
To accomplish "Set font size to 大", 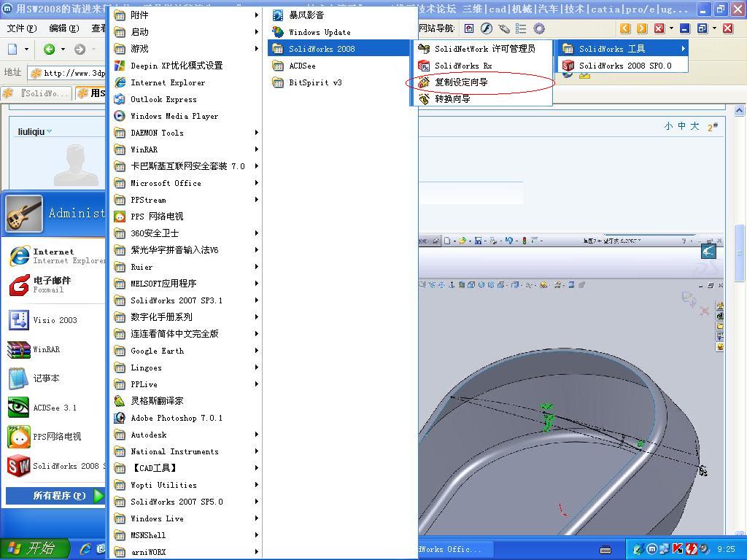I will point(695,125).
